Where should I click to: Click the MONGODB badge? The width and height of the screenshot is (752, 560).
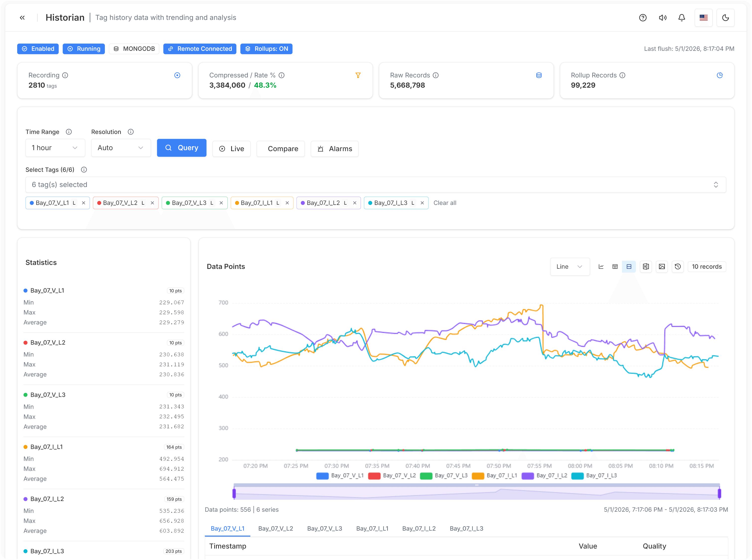pyautogui.click(x=134, y=49)
